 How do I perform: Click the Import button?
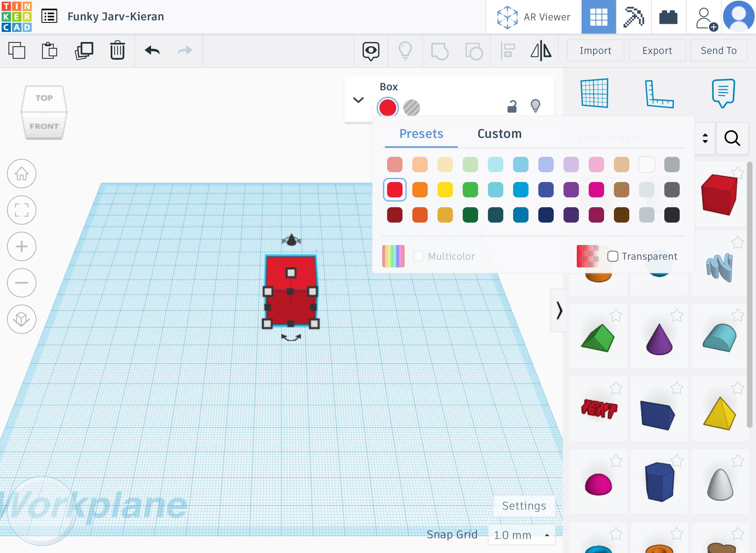click(x=595, y=51)
